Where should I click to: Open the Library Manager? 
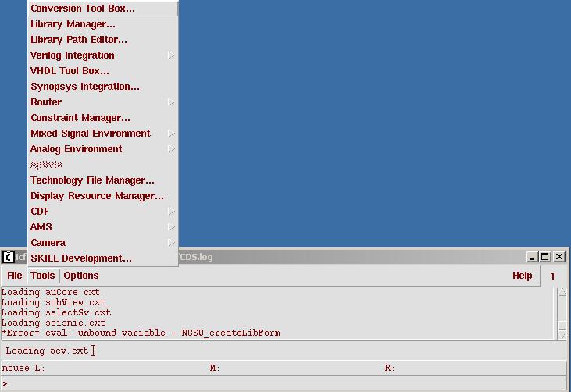coord(73,24)
